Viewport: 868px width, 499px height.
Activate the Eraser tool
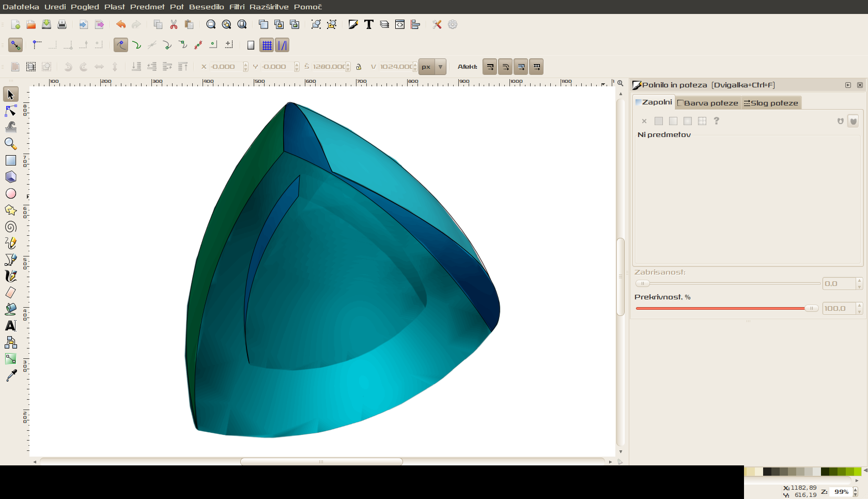click(x=11, y=293)
